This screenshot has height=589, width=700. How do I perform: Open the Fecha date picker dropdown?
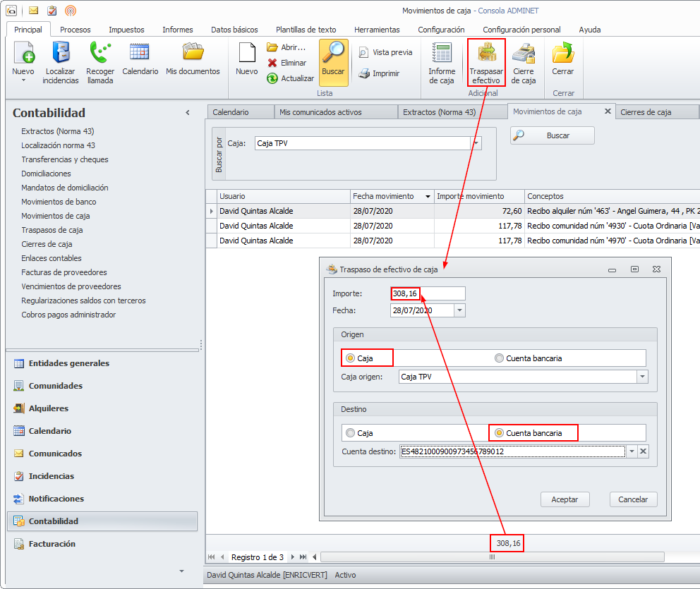(460, 310)
